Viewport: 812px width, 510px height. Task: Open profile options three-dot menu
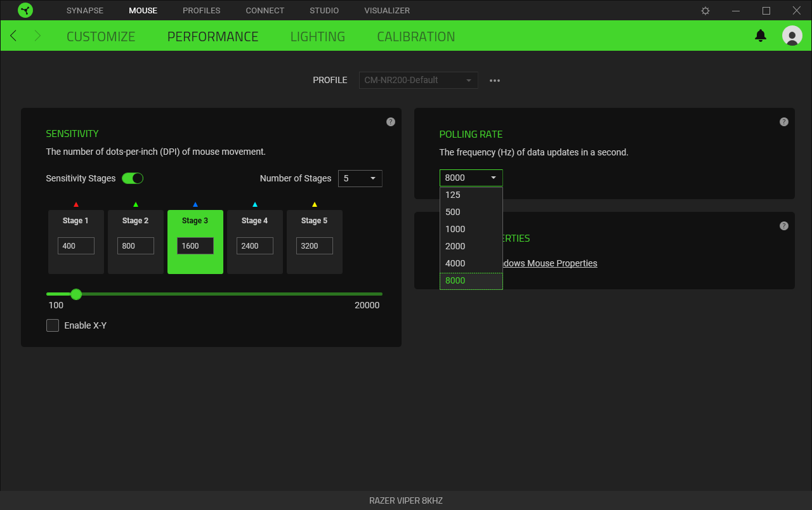point(495,81)
